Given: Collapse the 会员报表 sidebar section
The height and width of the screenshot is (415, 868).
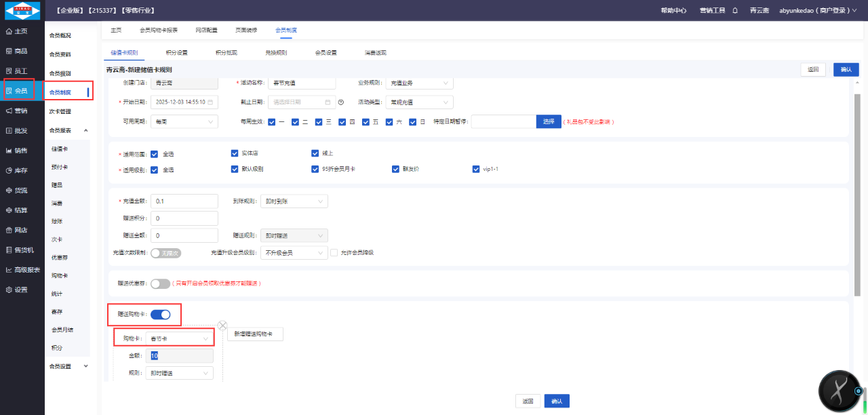Looking at the screenshot, I should click(x=85, y=130).
